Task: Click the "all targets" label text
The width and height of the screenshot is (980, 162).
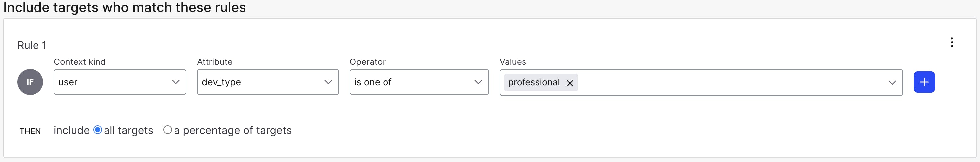Action: point(128,130)
